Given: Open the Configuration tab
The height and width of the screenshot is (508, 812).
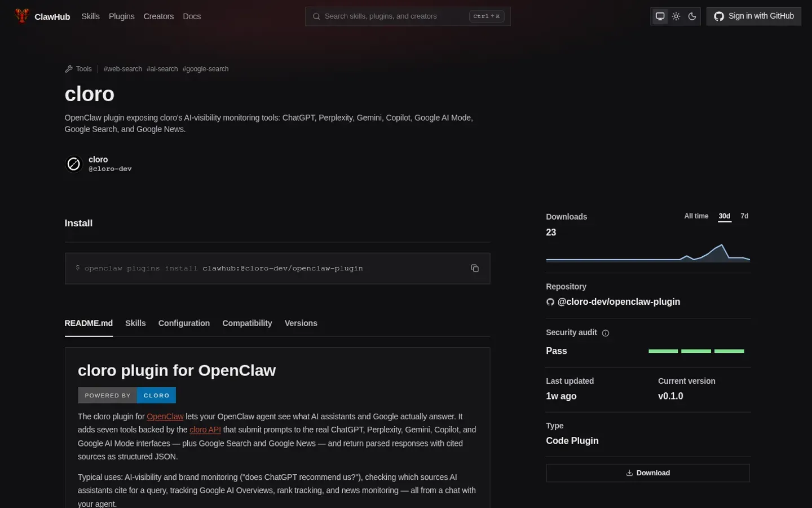Looking at the screenshot, I should 184,323.
